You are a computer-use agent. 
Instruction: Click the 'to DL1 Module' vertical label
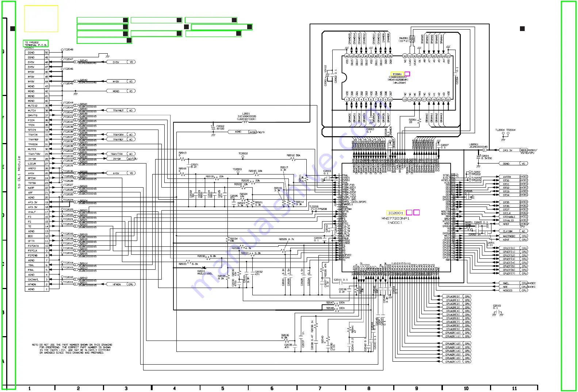tap(19, 172)
